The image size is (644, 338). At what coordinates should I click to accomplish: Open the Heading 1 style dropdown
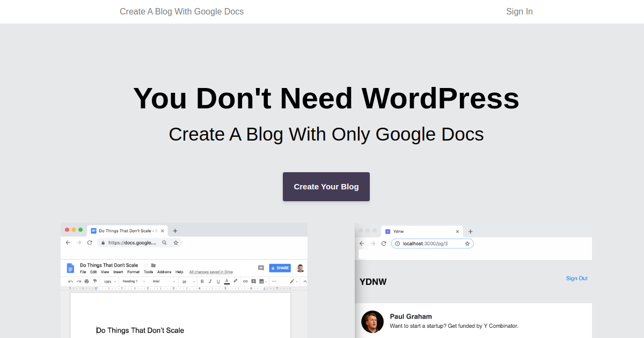tap(133, 281)
